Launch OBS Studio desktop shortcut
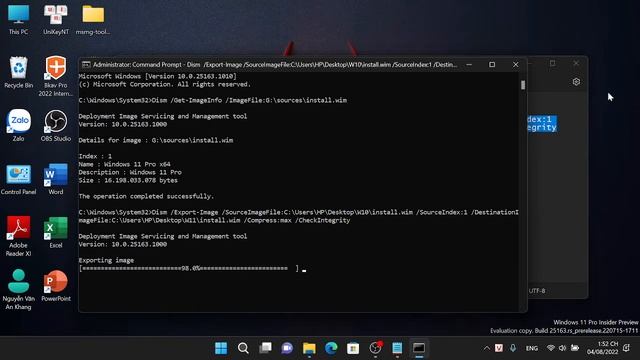 (56, 125)
